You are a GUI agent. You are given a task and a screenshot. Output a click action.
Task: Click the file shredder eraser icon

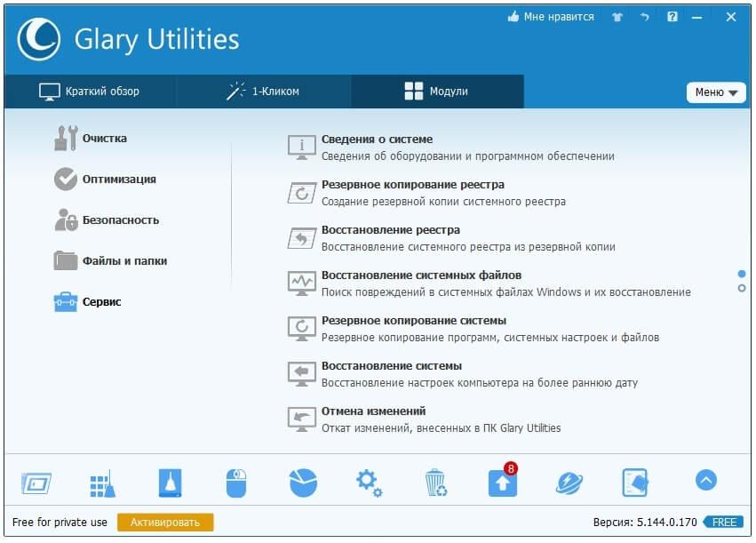pos(635,483)
